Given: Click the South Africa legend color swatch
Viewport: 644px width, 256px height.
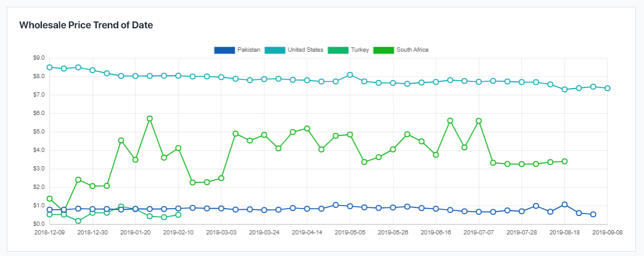Looking at the screenshot, I should click(384, 50).
